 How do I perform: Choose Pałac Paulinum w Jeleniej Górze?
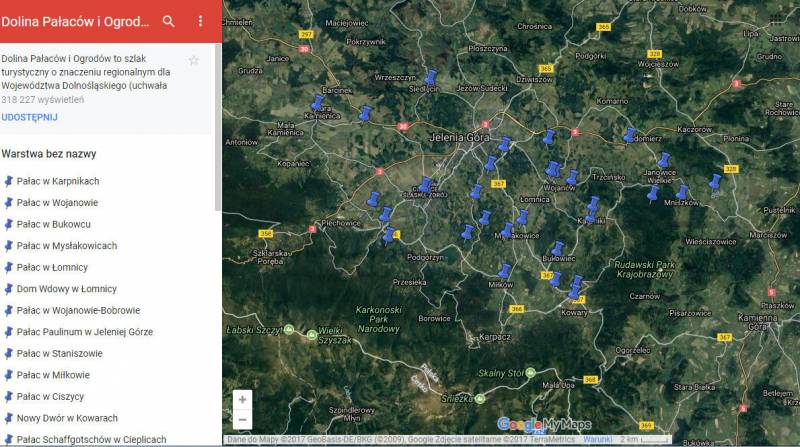click(85, 332)
